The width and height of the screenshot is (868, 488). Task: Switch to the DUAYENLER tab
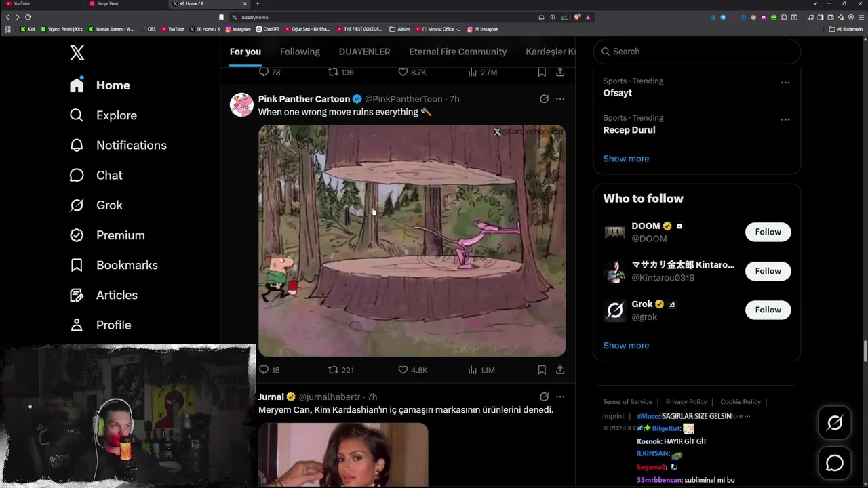[364, 52]
